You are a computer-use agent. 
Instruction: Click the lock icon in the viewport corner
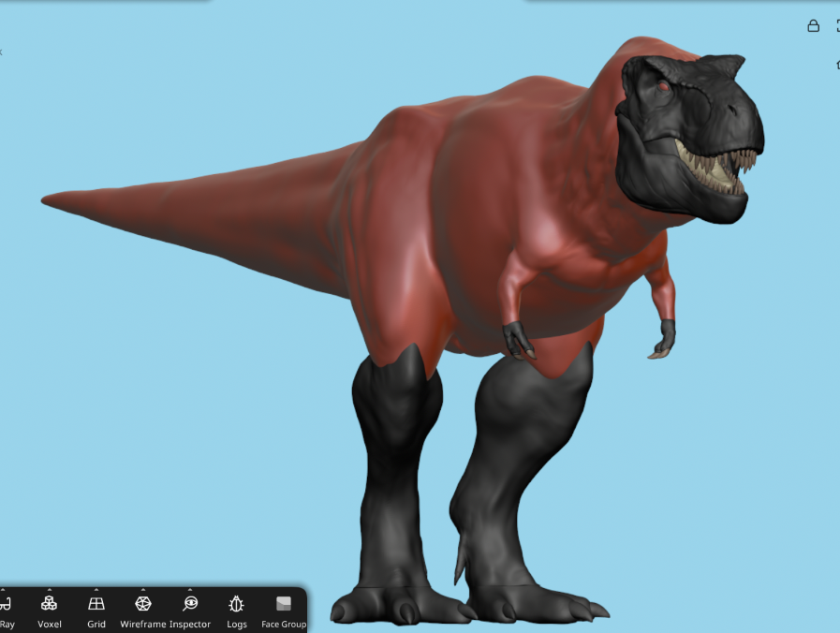(813, 25)
